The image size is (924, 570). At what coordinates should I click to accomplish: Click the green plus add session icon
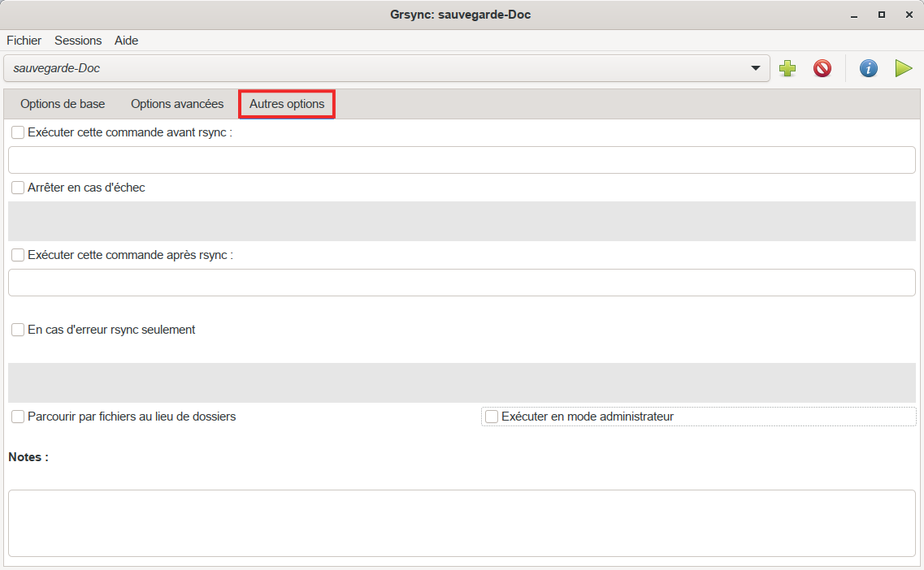pos(787,69)
